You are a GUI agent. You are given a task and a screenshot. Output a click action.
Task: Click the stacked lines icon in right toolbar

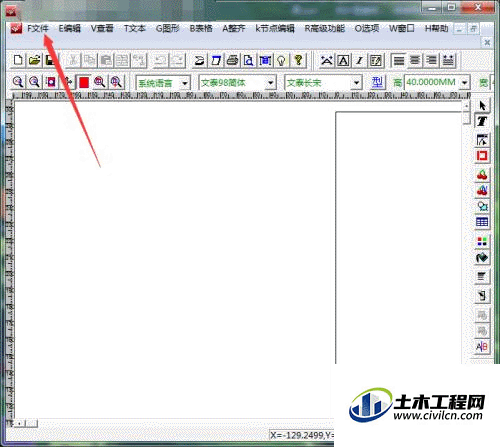pos(482,277)
